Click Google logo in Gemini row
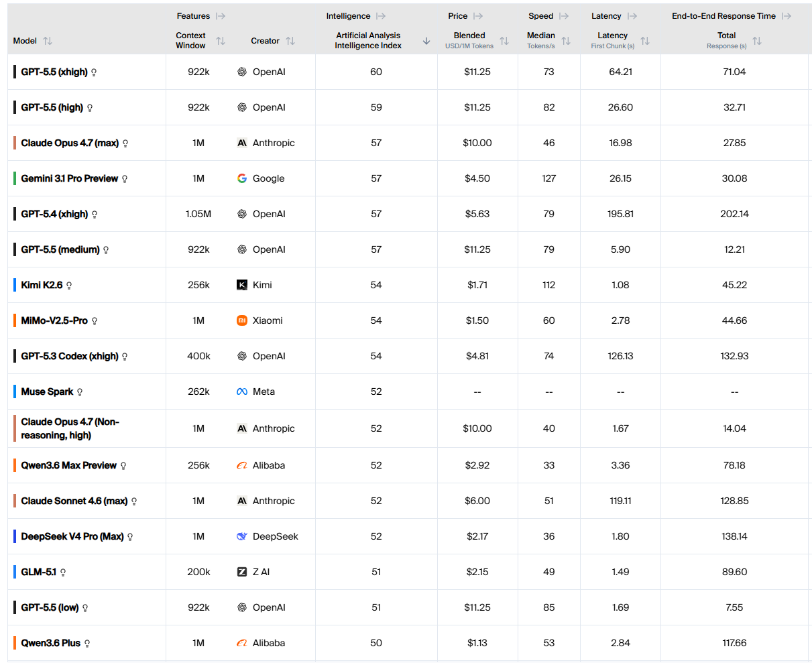 pos(242,178)
